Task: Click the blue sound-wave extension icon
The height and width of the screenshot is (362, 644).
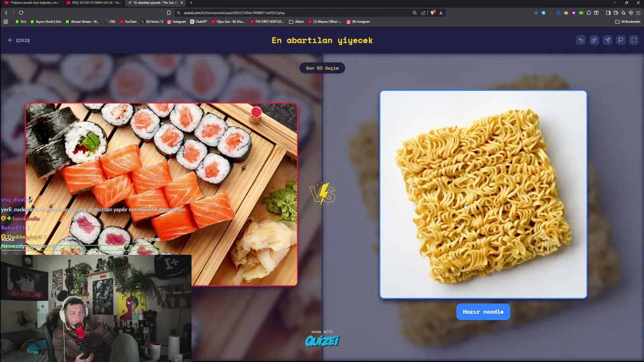Action: [536, 13]
